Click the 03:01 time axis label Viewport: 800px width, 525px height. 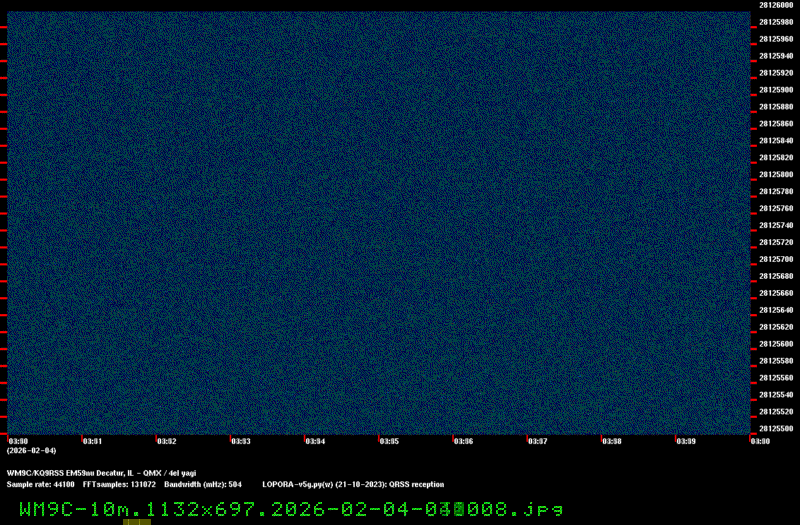pos(92,441)
